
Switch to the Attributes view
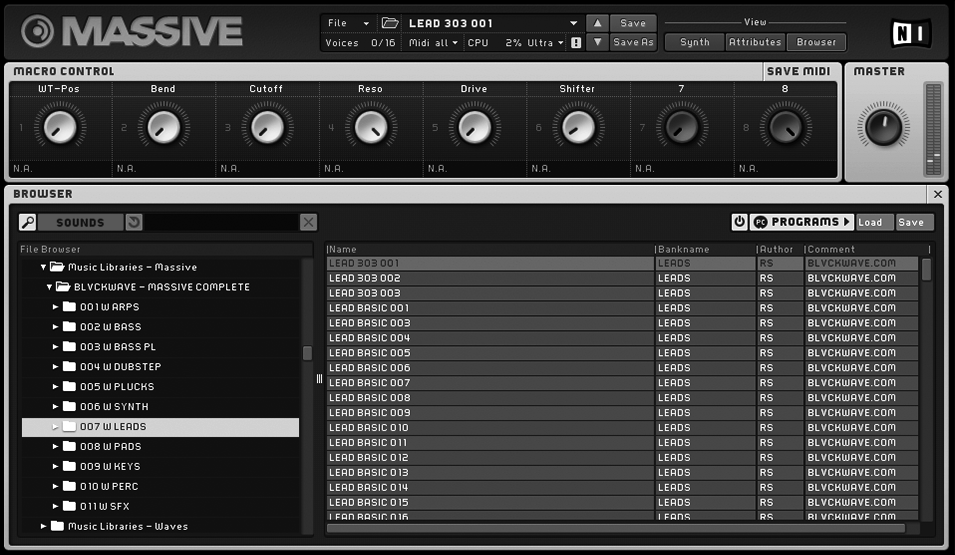(754, 42)
